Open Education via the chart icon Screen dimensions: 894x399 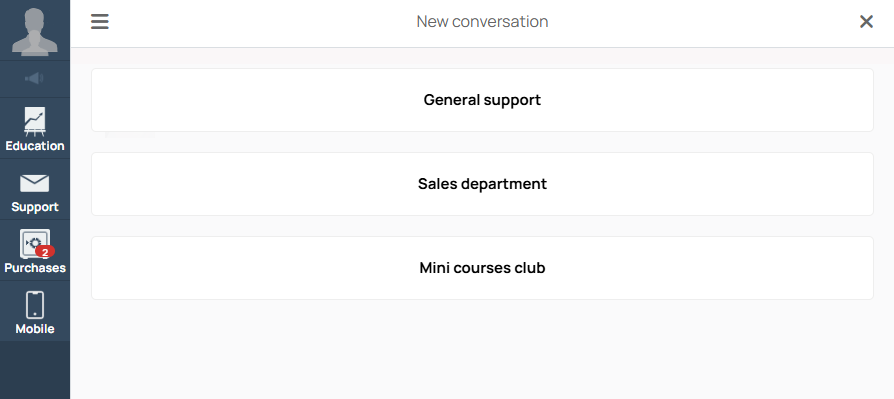click(35, 121)
